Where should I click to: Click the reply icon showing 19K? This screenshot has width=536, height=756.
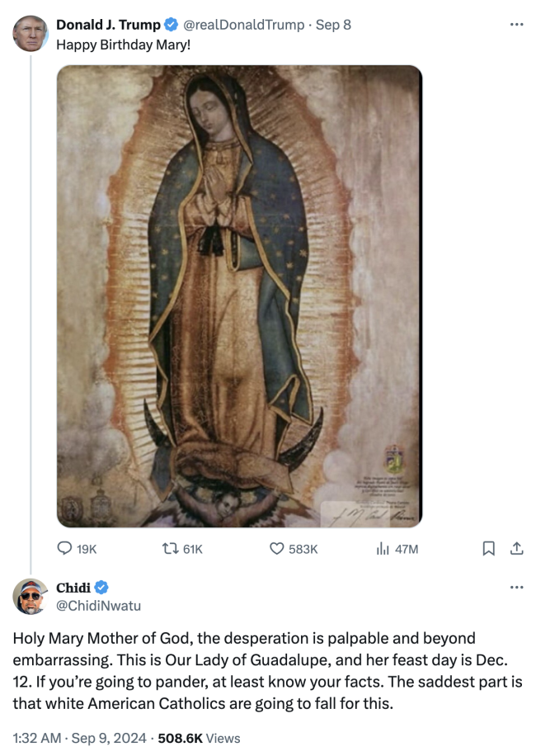coord(65,548)
